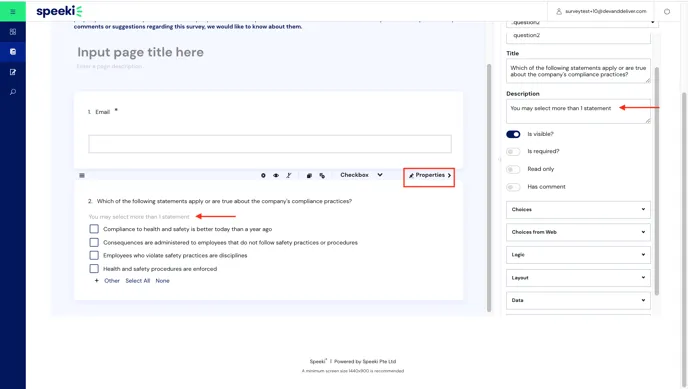
Task: Open the Checkbox question type dropdown
Action: click(362, 175)
